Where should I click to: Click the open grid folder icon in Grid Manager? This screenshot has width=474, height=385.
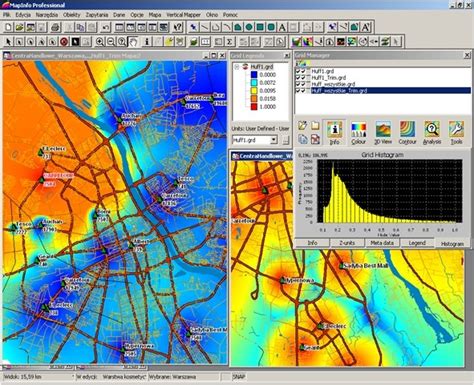click(x=315, y=126)
